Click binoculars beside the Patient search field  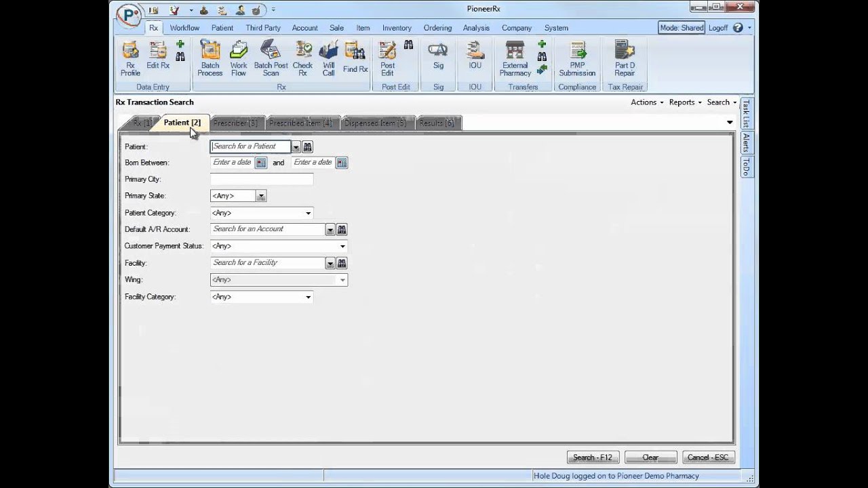307,146
